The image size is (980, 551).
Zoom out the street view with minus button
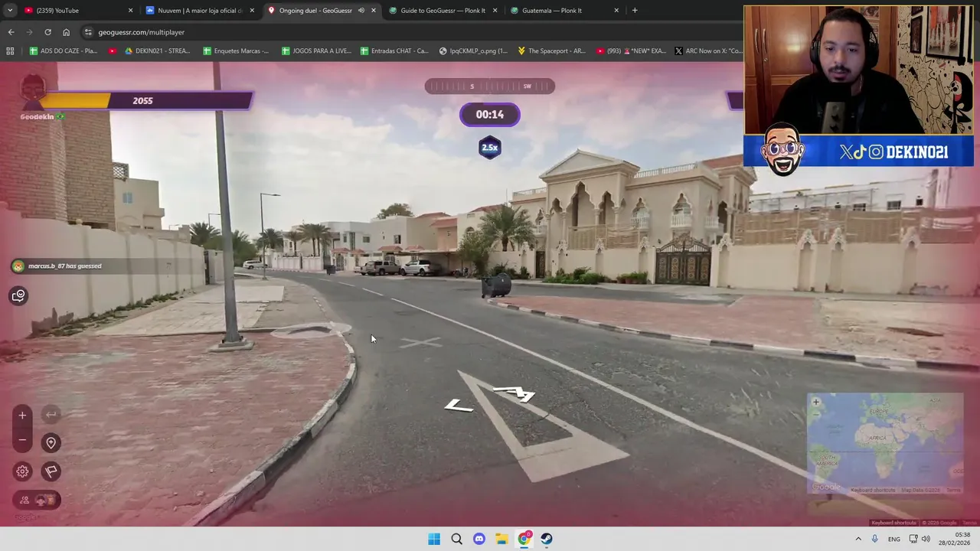coord(22,440)
